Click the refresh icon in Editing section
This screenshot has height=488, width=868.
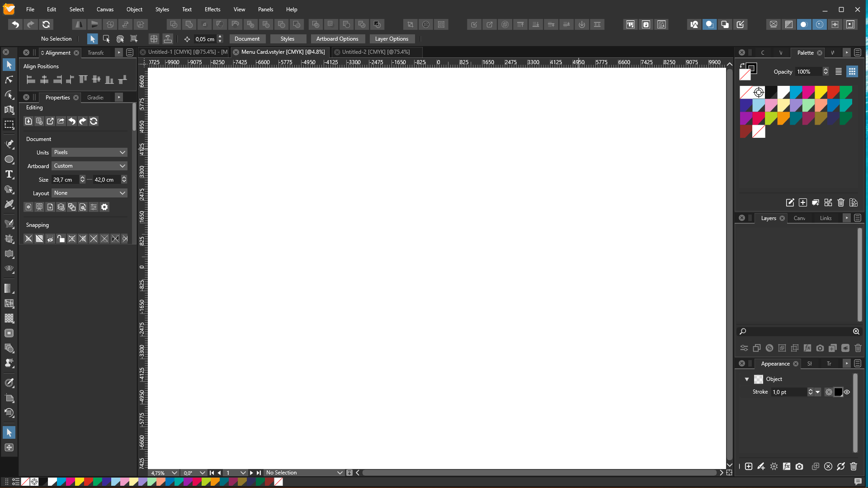tap(94, 121)
